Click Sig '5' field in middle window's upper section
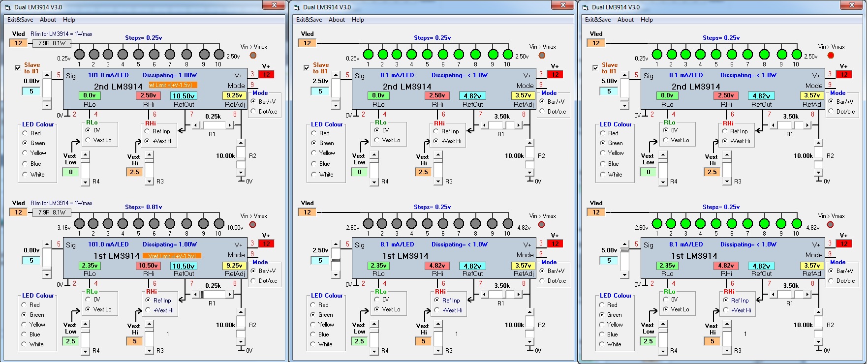Screen dimensions: 868x364 (320, 91)
